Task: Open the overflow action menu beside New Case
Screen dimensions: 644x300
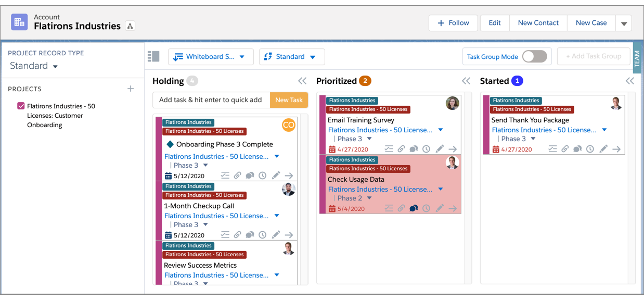Action: [x=624, y=23]
